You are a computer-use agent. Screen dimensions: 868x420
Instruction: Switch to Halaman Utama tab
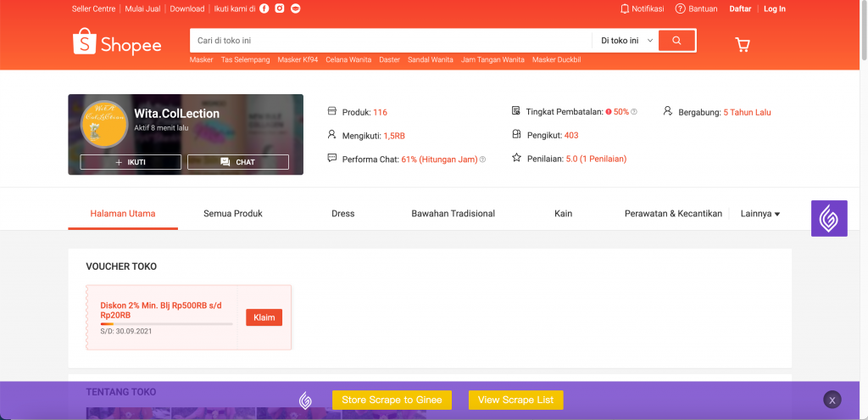coord(123,213)
